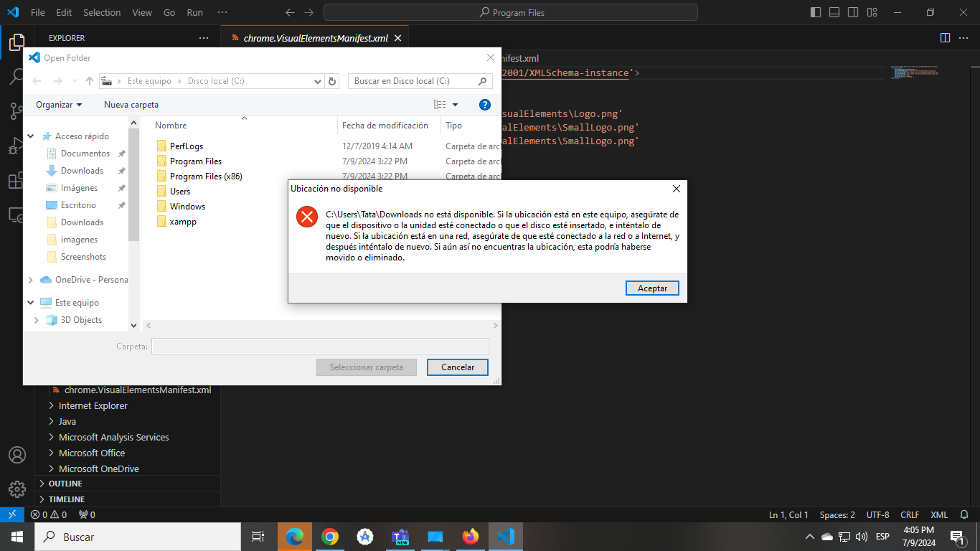Open the address bar history dropdown
980x551 pixels.
click(318, 81)
